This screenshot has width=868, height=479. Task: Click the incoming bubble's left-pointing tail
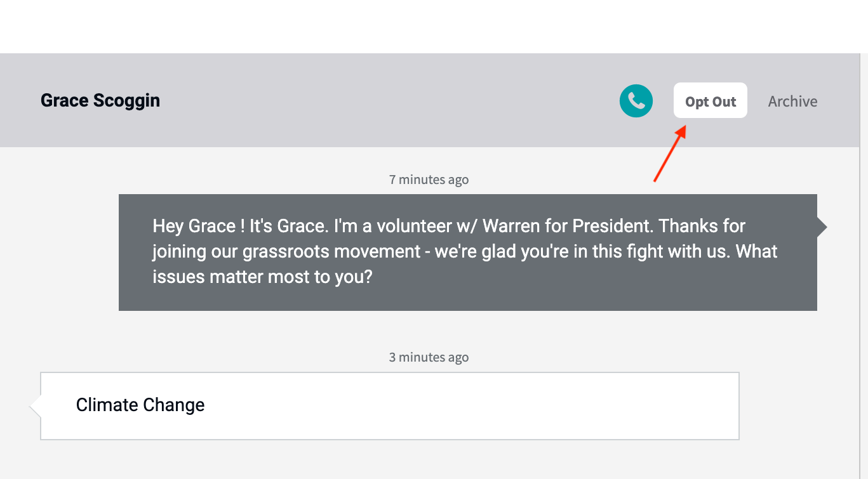point(35,406)
